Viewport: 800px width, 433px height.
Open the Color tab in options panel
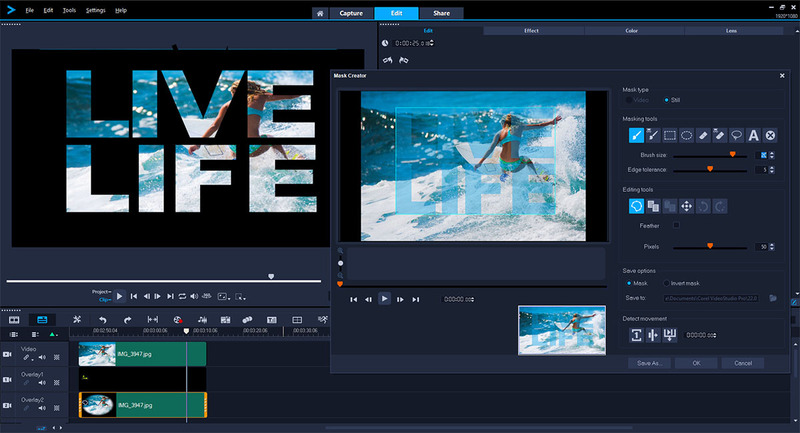[x=632, y=31]
